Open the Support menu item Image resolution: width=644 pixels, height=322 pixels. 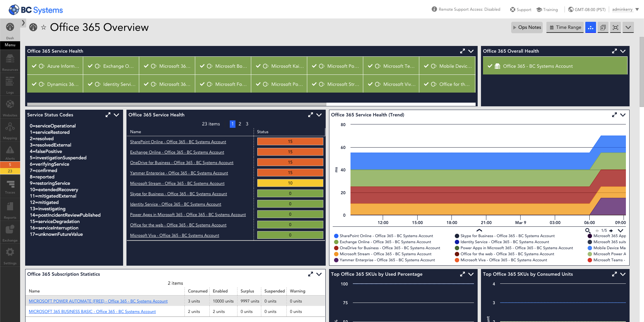[521, 9]
